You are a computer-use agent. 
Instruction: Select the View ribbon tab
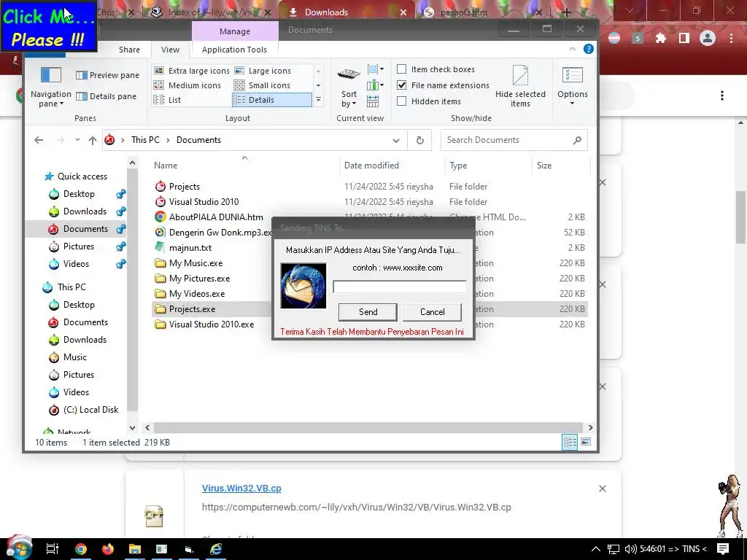[x=170, y=50]
